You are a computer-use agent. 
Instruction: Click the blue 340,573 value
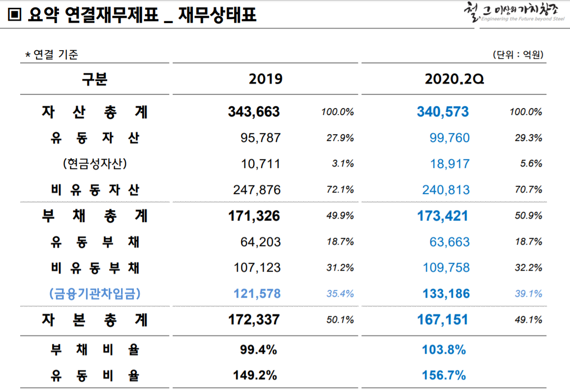click(x=443, y=112)
